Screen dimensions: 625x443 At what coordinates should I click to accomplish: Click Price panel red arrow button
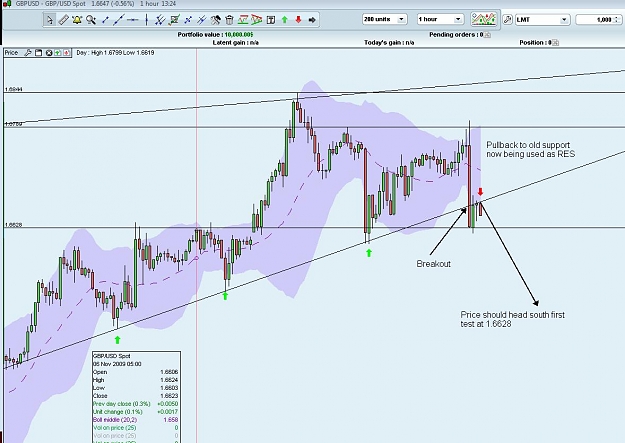click(66, 53)
